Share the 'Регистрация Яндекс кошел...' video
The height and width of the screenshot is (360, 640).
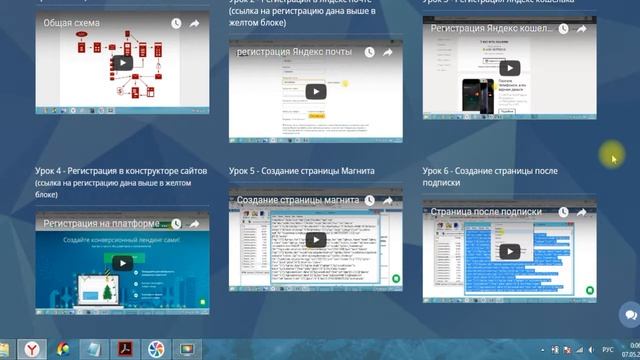582,29
